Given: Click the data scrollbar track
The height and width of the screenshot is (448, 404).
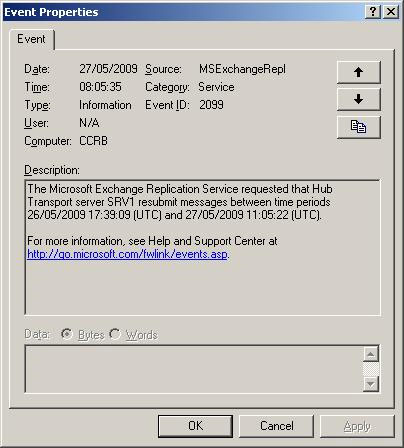Looking at the screenshot, I should click(x=371, y=369).
